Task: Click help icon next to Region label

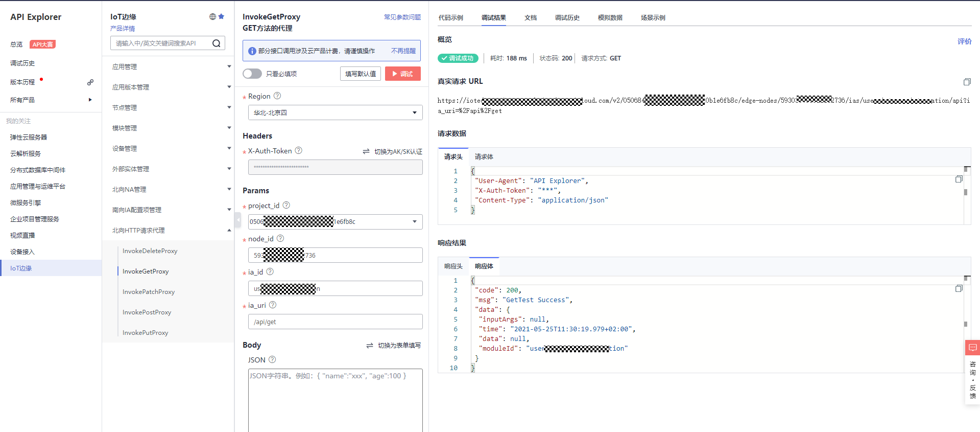Action: coord(277,96)
